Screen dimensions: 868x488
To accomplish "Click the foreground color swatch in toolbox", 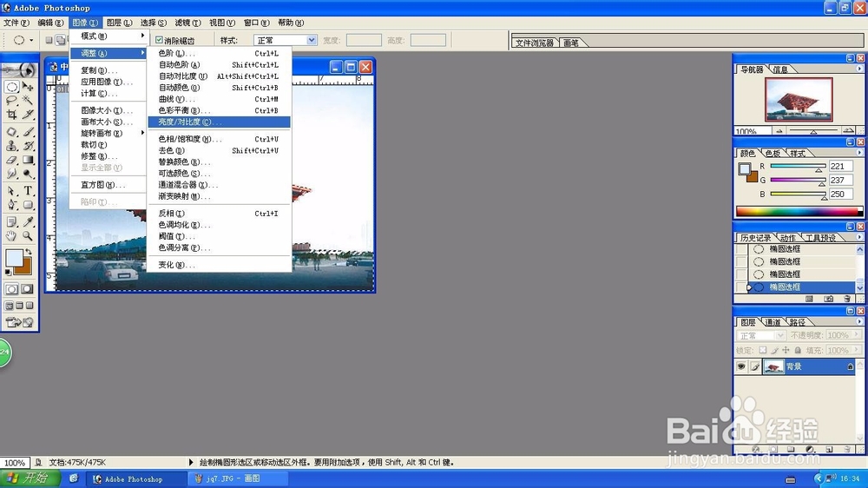I will (x=14, y=258).
